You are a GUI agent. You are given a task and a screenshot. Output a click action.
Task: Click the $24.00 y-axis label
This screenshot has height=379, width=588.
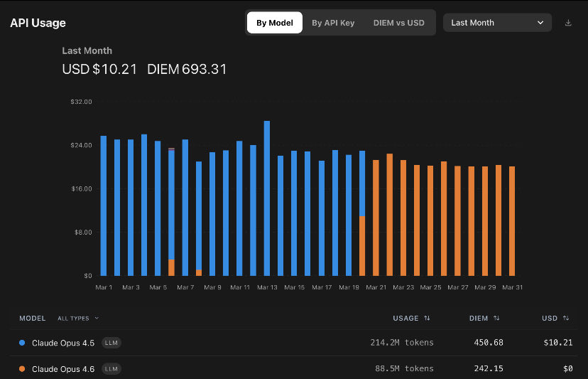pyautogui.click(x=81, y=145)
